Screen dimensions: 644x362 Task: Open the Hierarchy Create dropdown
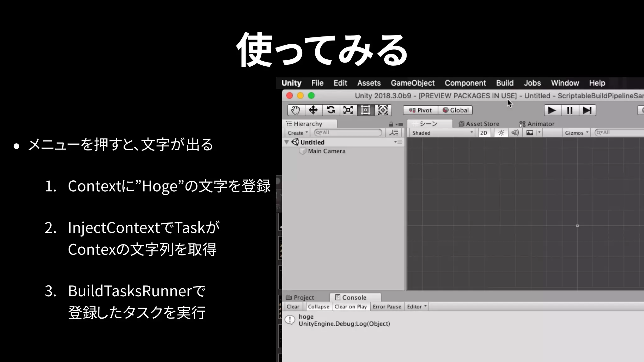tap(297, 133)
